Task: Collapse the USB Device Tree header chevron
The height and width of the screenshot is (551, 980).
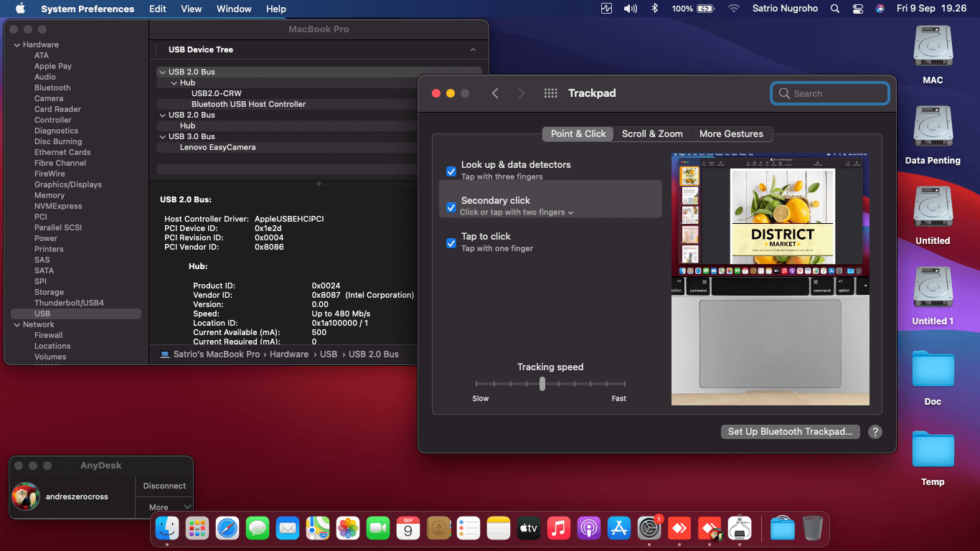Action: (x=473, y=50)
